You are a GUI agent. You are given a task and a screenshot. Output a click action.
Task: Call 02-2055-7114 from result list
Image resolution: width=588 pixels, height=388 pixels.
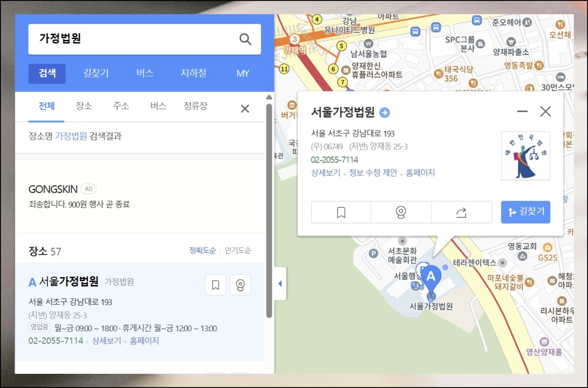(x=56, y=341)
